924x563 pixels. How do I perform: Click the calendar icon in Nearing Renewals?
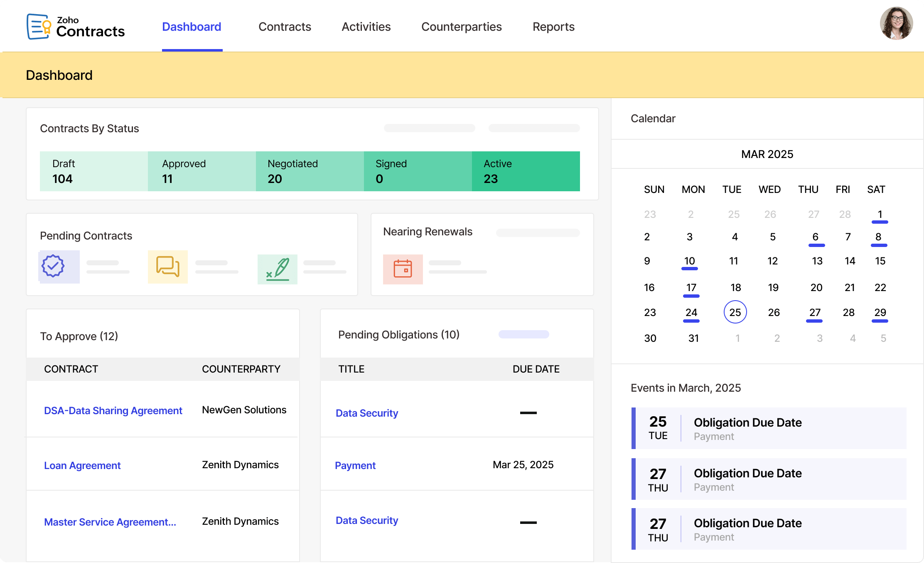point(402,269)
